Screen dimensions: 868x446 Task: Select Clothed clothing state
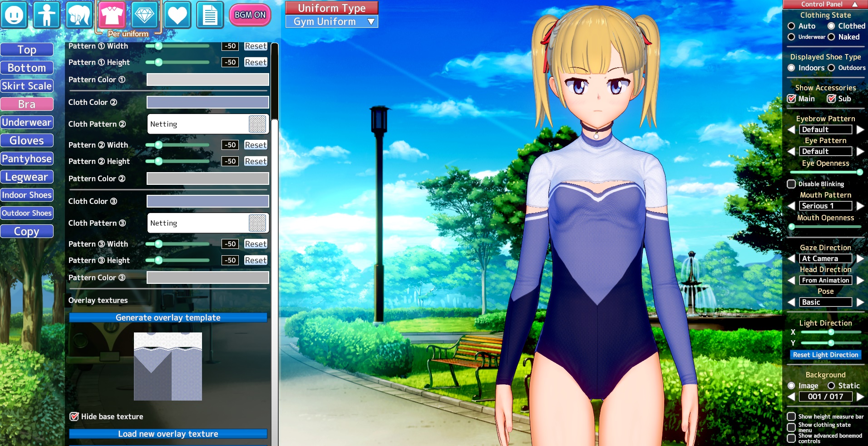(x=831, y=26)
